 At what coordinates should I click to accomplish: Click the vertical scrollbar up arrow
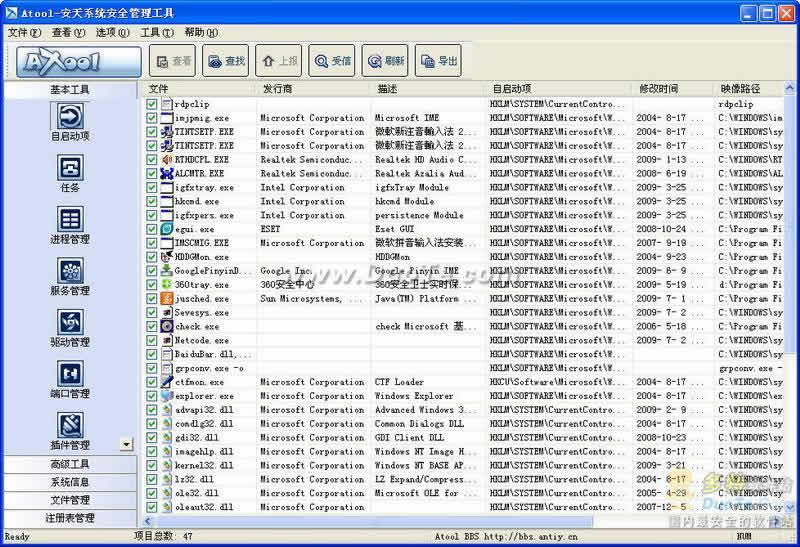point(789,88)
